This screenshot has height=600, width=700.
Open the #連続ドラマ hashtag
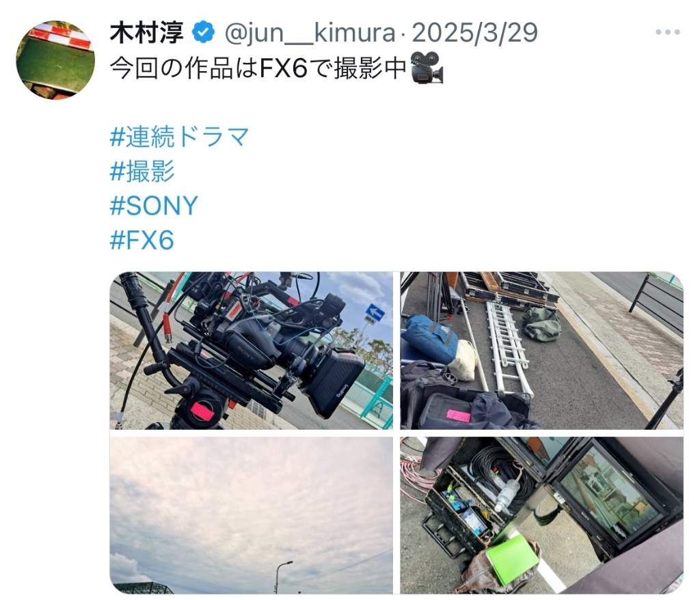[180, 136]
